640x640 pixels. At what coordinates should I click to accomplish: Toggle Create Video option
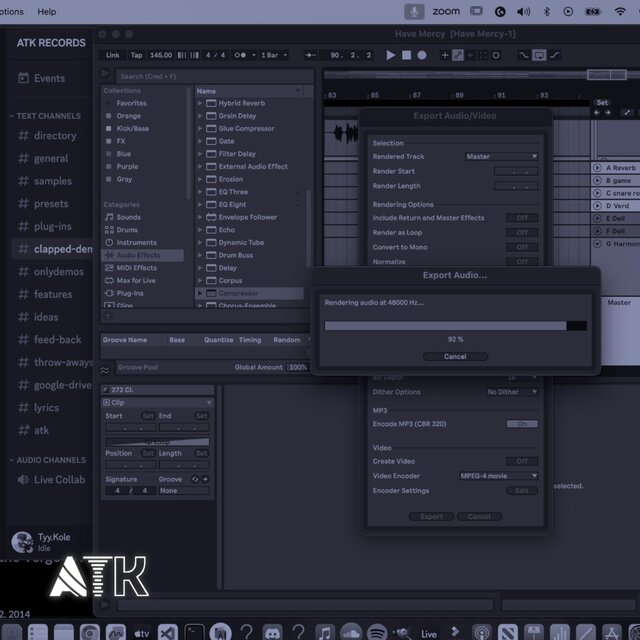pos(522,461)
